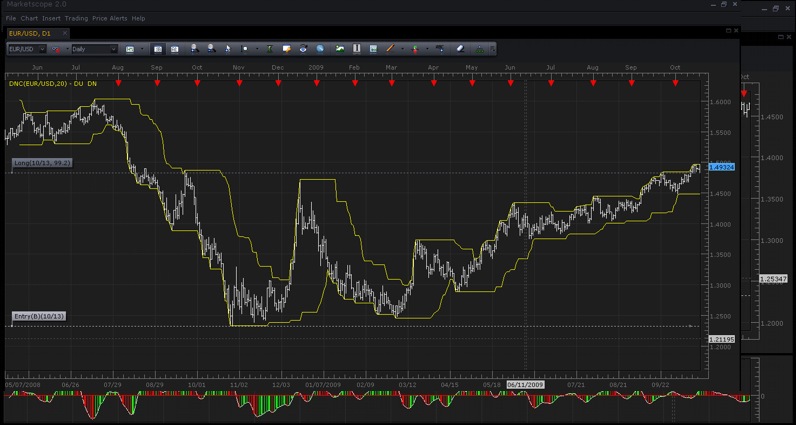This screenshot has height=425, width=796.
Task: Switch to the EUR/USD, D1 tab
Action: [30, 34]
